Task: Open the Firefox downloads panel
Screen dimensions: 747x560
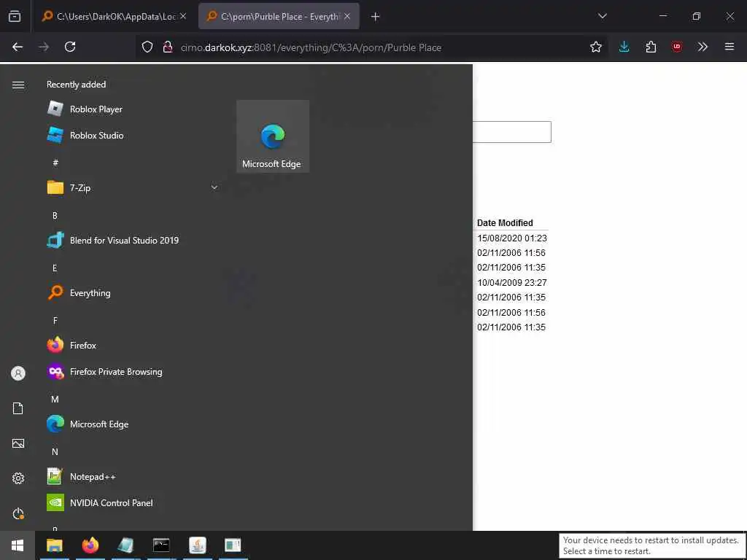Action: 624,47
